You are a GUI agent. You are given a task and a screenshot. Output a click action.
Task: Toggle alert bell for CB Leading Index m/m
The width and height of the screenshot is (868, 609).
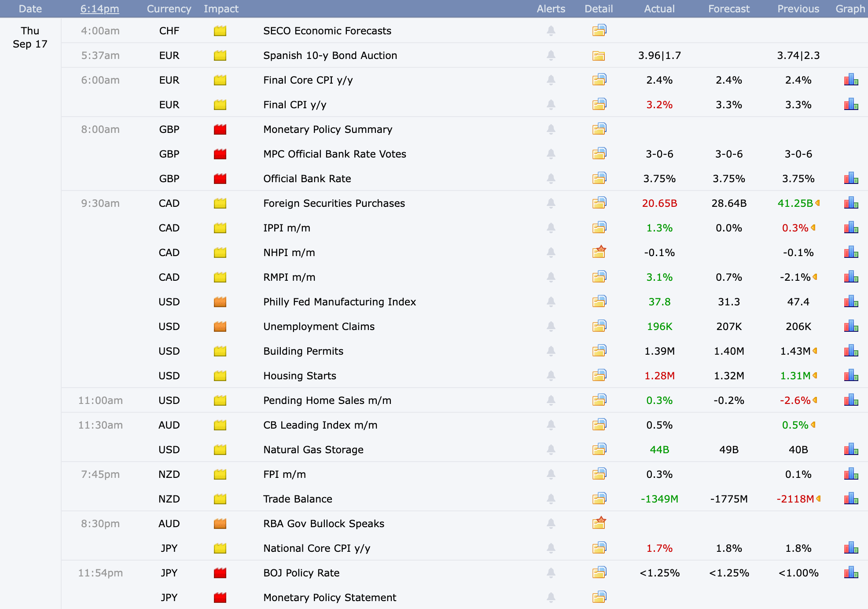click(x=551, y=425)
